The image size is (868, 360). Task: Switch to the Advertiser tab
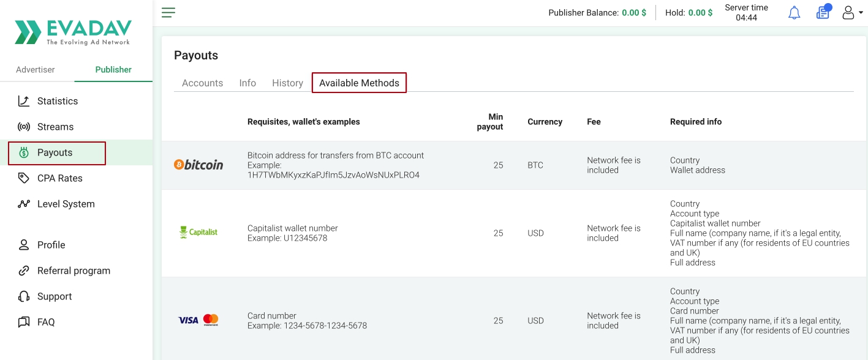click(36, 70)
